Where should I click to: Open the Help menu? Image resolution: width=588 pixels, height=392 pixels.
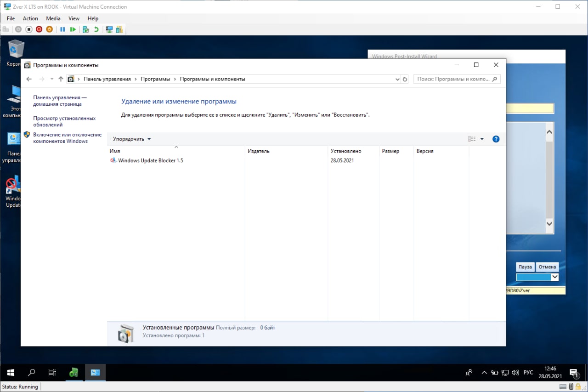[93, 18]
